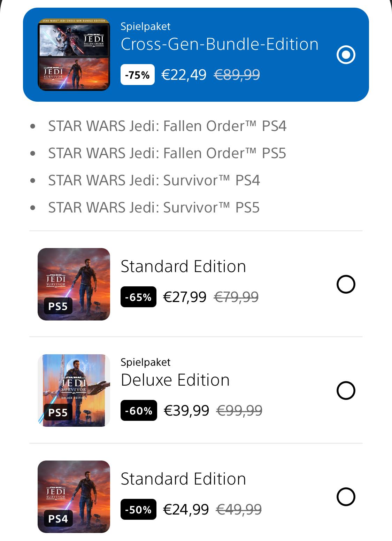
Task: Click STAR WARS Jedi: Fallen Order PS5 item
Action: coord(167,153)
